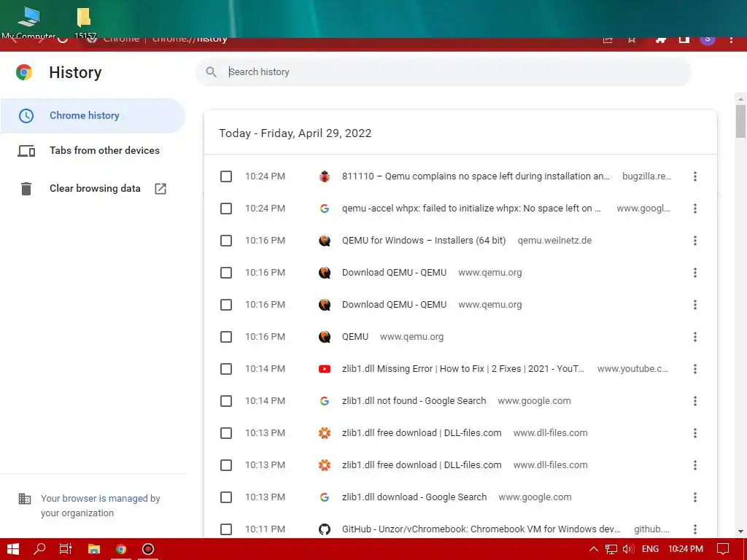This screenshot has width=747, height=560.
Task: Open Task View on the taskbar
Action: pyautogui.click(x=66, y=549)
